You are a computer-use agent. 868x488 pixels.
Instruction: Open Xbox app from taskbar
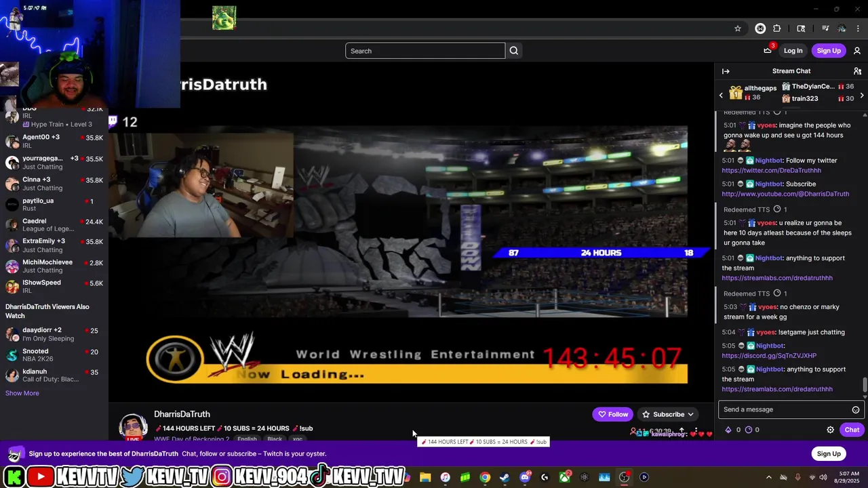coord(564,477)
